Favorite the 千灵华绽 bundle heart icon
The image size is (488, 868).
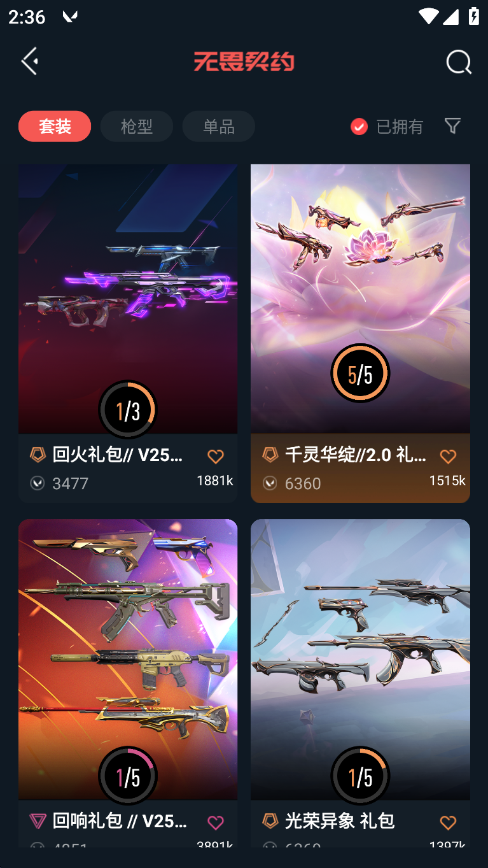tap(448, 456)
